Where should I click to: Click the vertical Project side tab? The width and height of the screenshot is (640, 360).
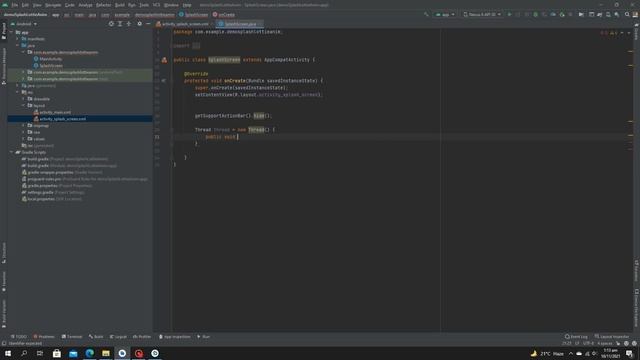(4, 31)
